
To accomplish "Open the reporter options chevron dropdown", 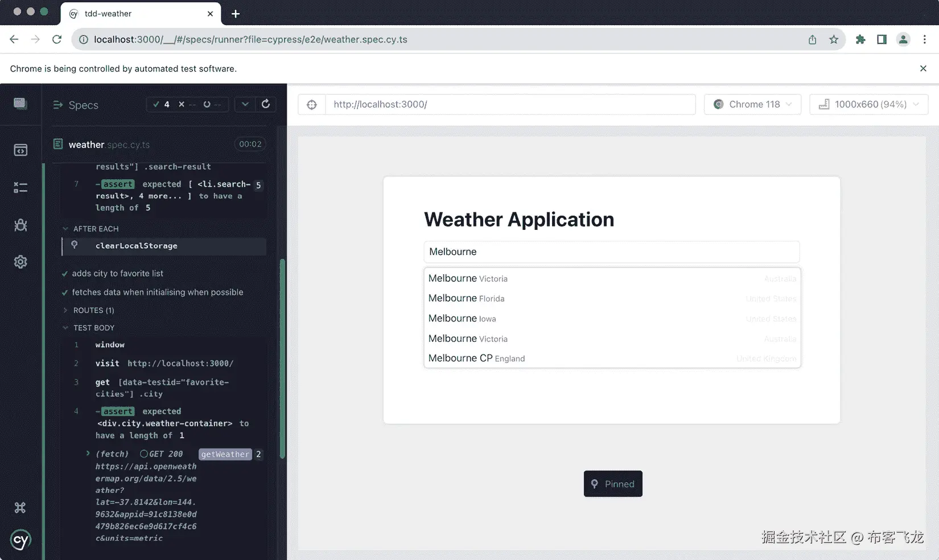I will (x=245, y=104).
